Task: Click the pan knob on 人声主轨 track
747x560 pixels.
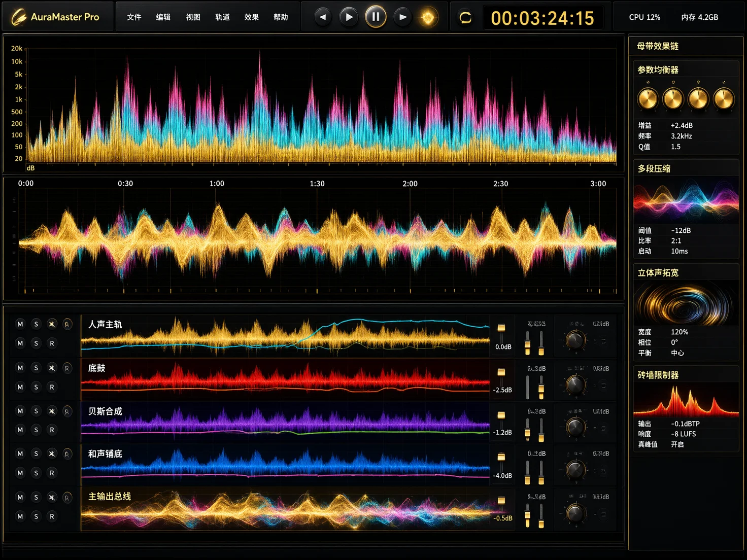Action: pos(575,340)
